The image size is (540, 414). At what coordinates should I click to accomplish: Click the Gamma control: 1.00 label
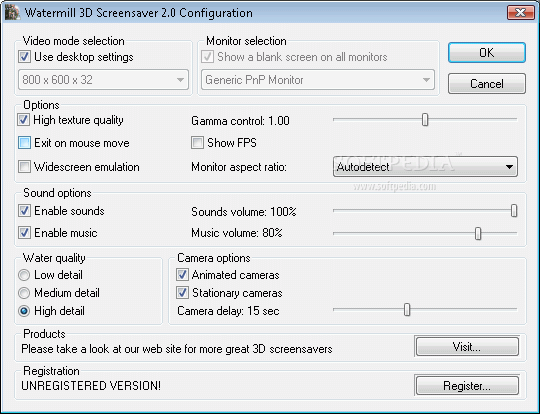tap(240, 121)
